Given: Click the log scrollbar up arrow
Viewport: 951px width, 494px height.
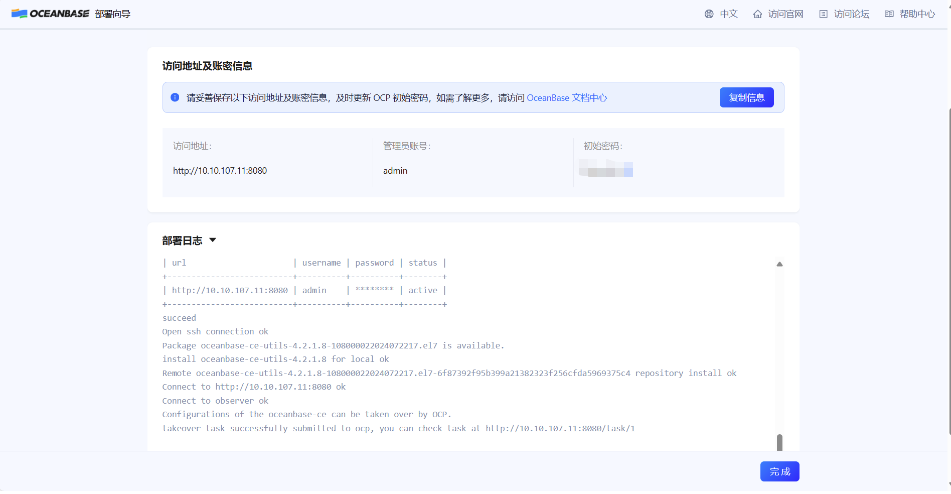Looking at the screenshot, I should tap(779, 264).
